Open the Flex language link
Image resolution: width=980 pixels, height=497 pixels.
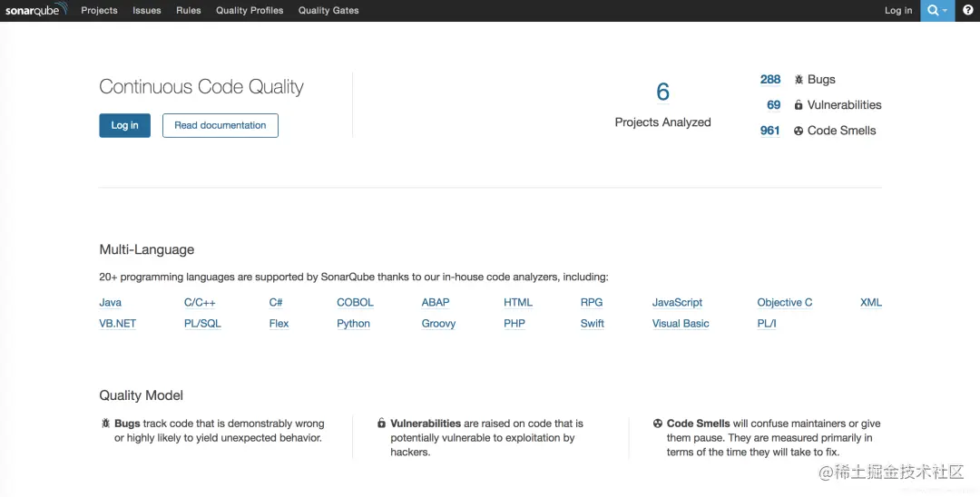(x=279, y=324)
